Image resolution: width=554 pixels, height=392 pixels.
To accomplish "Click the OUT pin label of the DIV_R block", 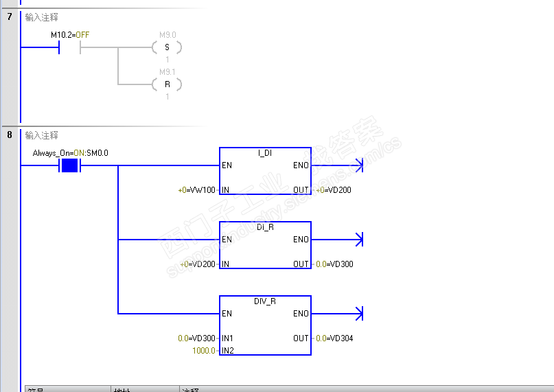I will point(301,338).
